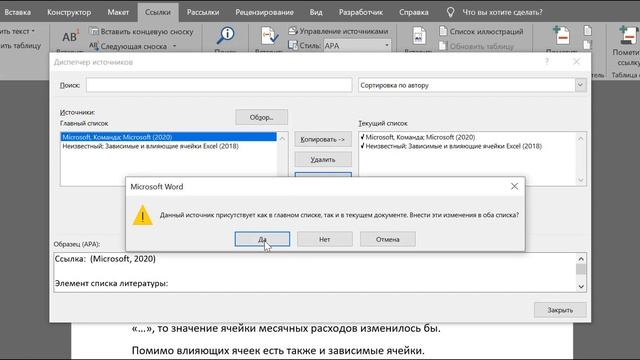This screenshot has height=360, width=640.
Task: Click inside the Поиск field
Action: click(x=219, y=85)
